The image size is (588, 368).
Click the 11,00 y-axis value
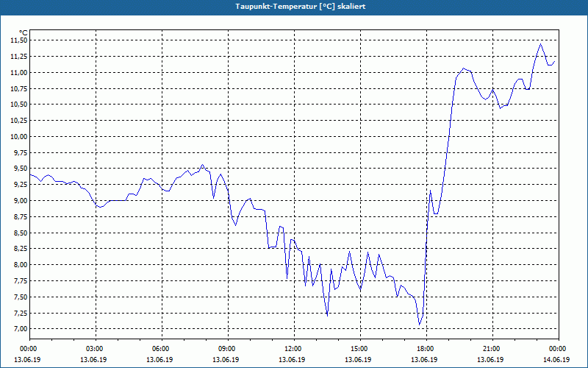pyautogui.click(x=18, y=72)
